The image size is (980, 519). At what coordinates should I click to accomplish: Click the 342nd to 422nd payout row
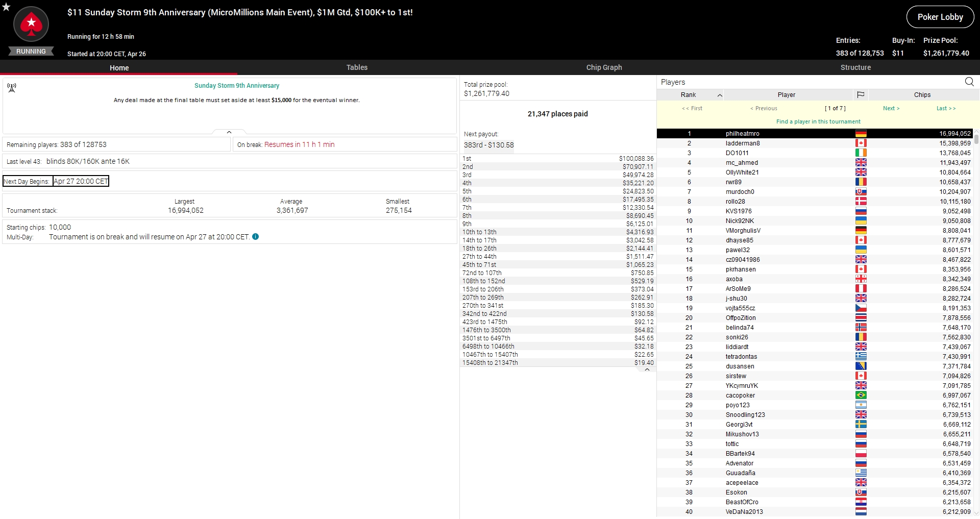point(558,314)
